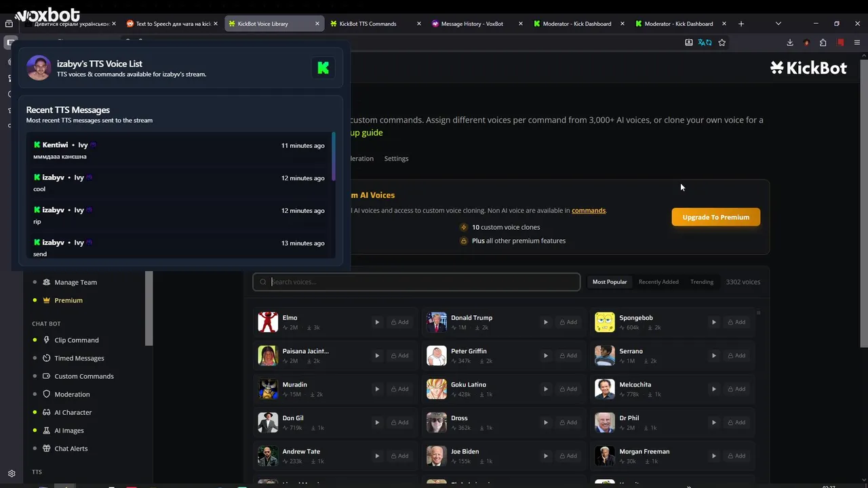This screenshot has width=868, height=488.
Task: Close the KickBot Voice Library browser tab
Action: [317, 24]
